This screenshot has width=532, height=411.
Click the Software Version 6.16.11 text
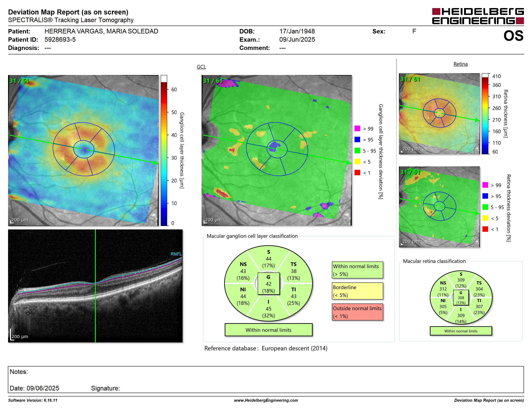tap(33, 400)
